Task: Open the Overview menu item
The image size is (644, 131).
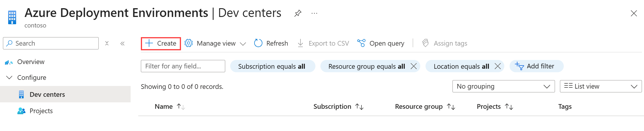Action: 31,62
